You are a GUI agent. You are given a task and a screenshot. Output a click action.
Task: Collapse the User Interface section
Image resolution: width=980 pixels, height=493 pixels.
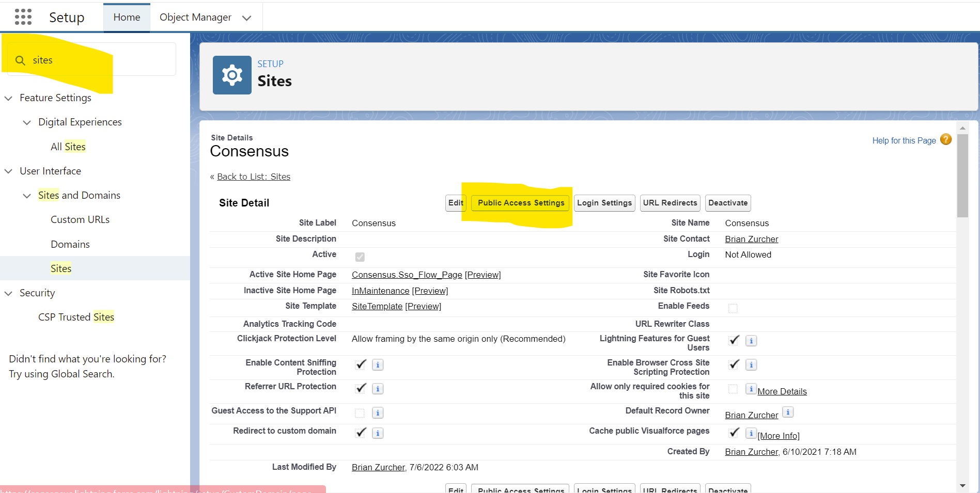(8, 171)
